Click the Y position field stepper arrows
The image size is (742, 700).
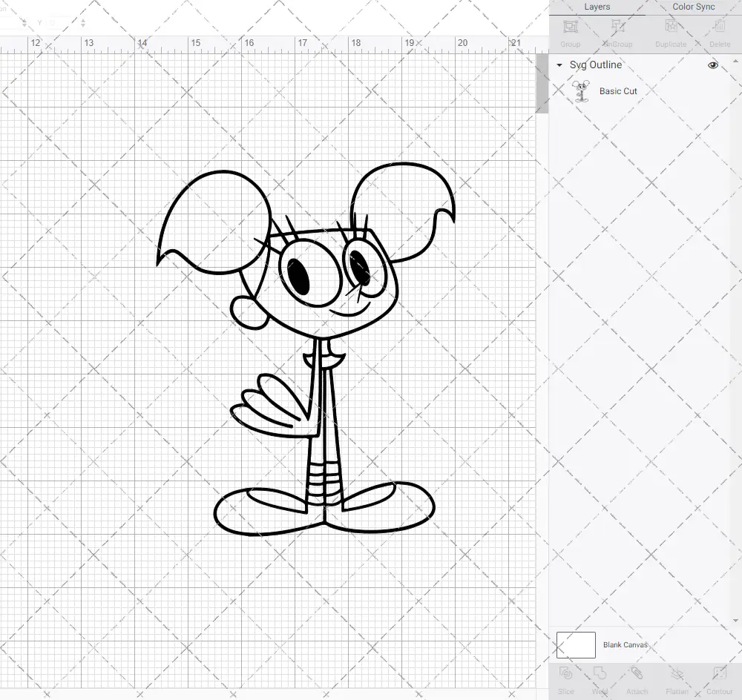83,23
